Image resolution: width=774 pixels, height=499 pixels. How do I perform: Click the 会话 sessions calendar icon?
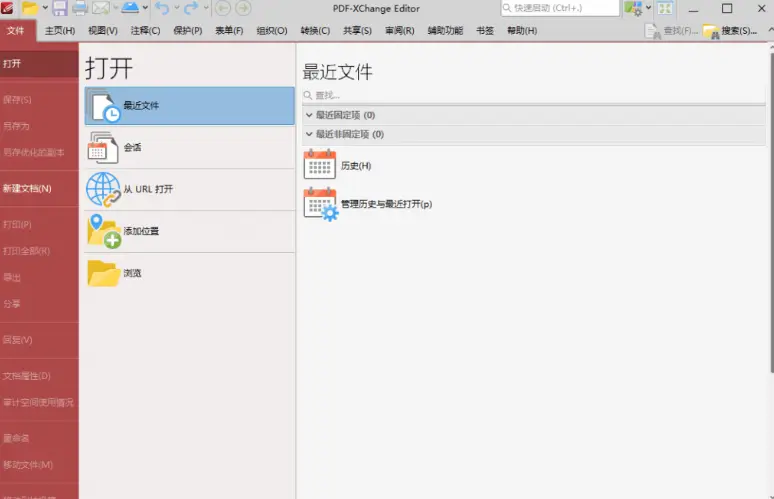[x=103, y=148]
